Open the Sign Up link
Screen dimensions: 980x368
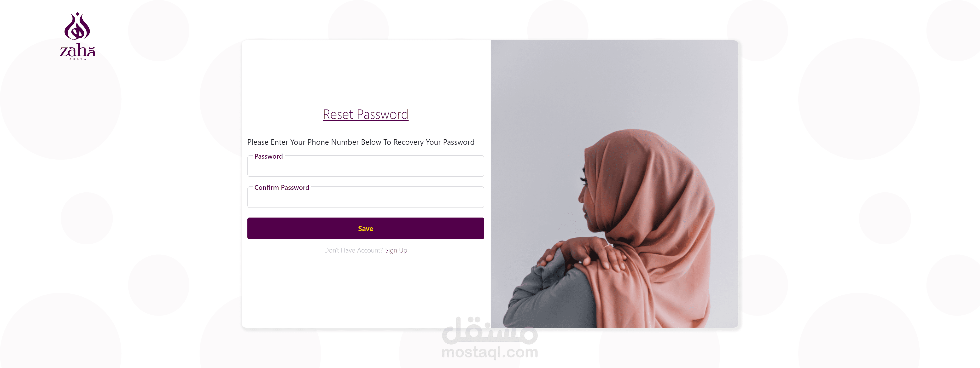(396, 250)
